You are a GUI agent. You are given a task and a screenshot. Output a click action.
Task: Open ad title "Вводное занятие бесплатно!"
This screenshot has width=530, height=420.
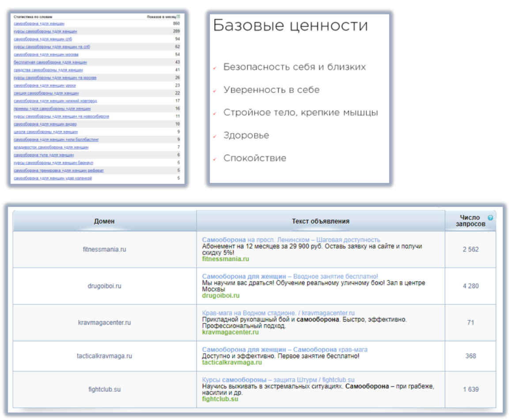(336, 276)
